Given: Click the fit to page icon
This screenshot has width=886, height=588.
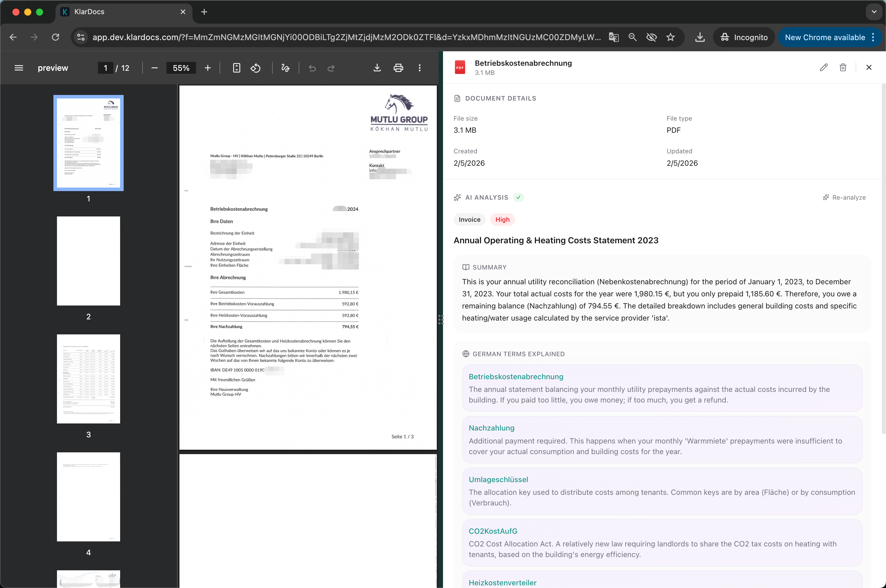Looking at the screenshot, I should [x=236, y=68].
